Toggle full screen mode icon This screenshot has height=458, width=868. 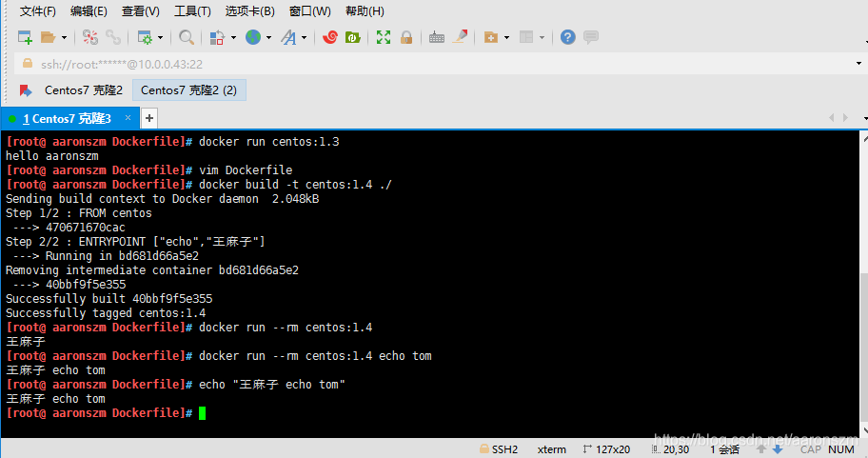[383, 37]
